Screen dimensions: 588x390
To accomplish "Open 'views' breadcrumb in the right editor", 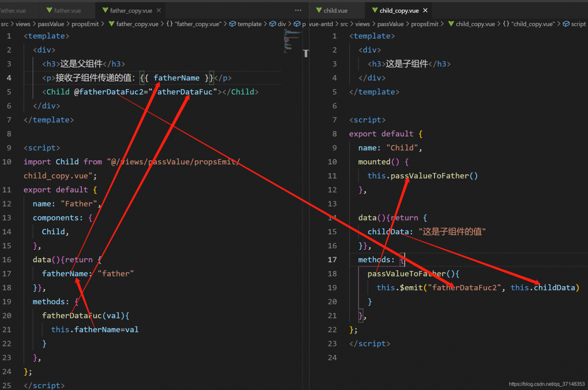I will click(x=362, y=24).
